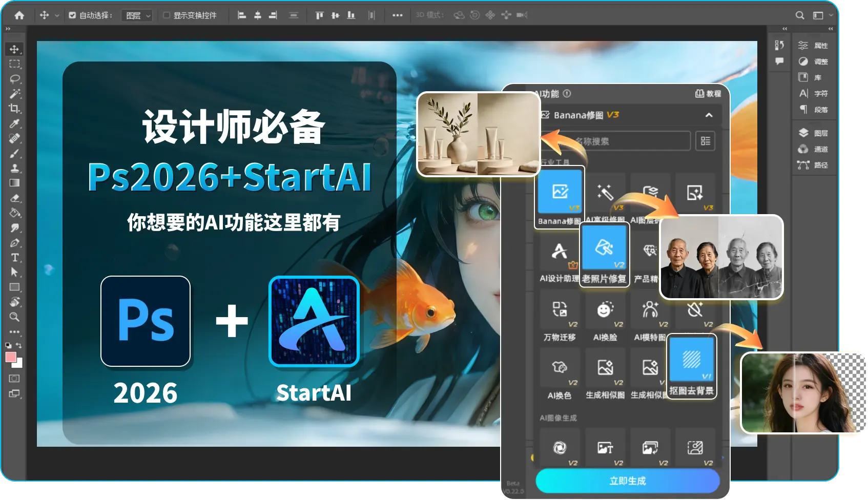
Task: Select the Move tool in the toolbar
Action: point(14,49)
